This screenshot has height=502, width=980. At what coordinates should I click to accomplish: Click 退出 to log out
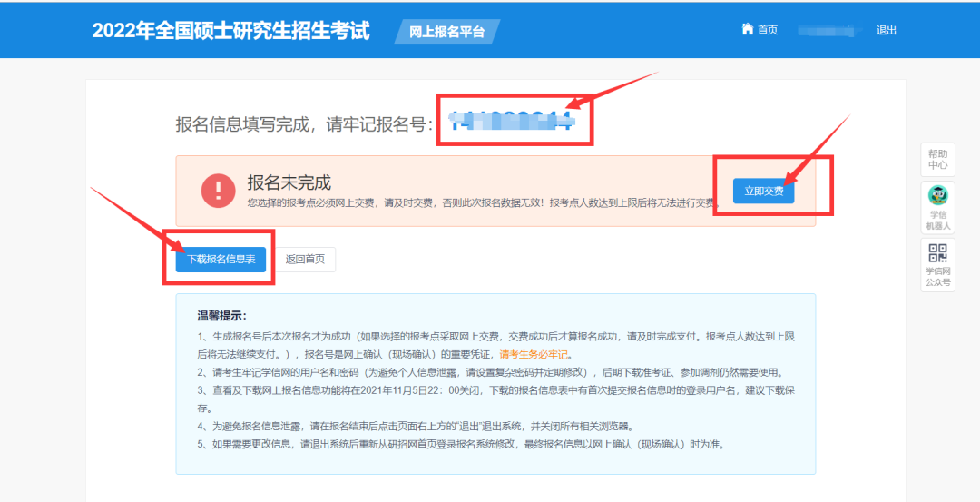pos(887,30)
